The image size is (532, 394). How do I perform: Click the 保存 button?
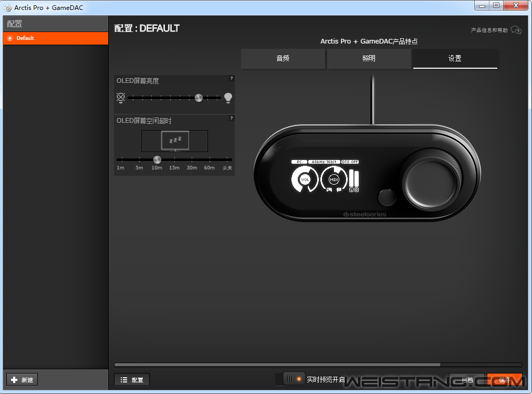click(505, 380)
